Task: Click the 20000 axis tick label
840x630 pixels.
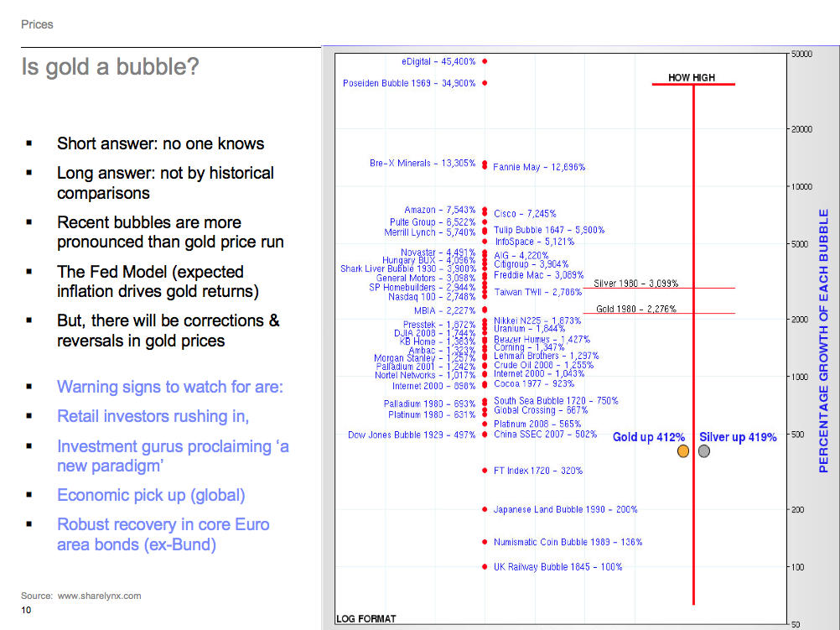Action: pyautogui.click(x=801, y=129)
